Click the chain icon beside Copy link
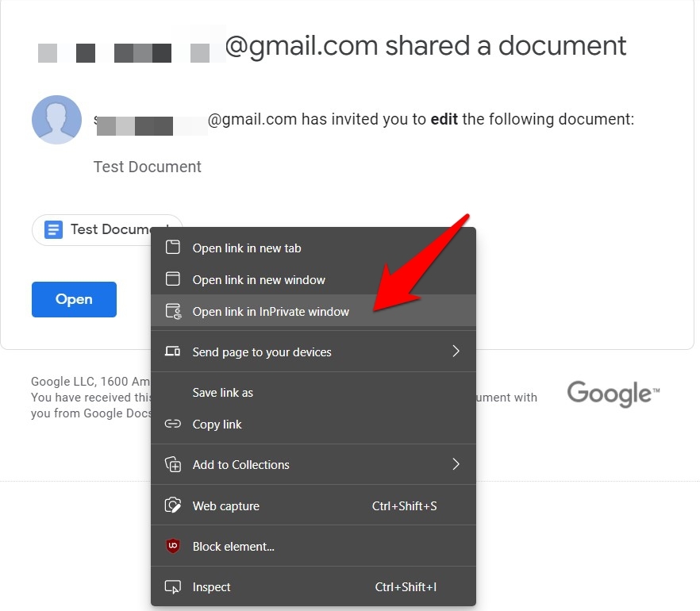Viewport: 700px width, 611px height. pos(173,424)
